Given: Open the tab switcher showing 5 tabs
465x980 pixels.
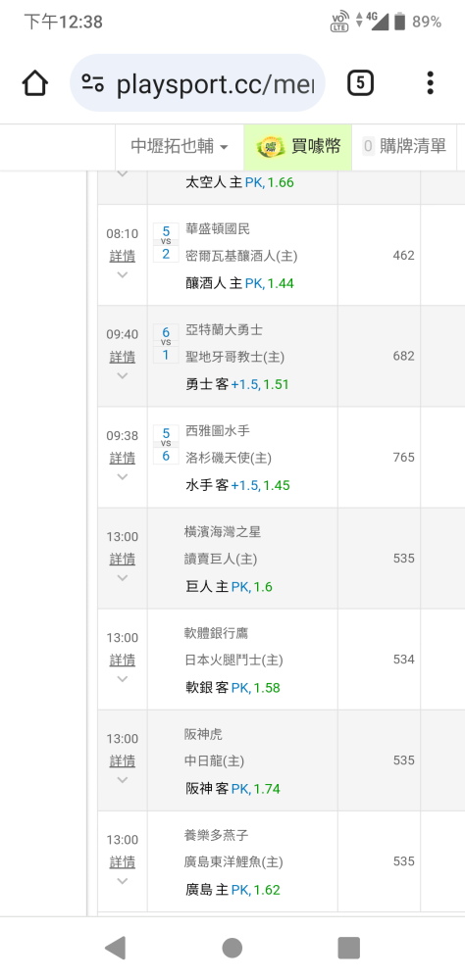Looking at the screenshot, I should [360, 83].
